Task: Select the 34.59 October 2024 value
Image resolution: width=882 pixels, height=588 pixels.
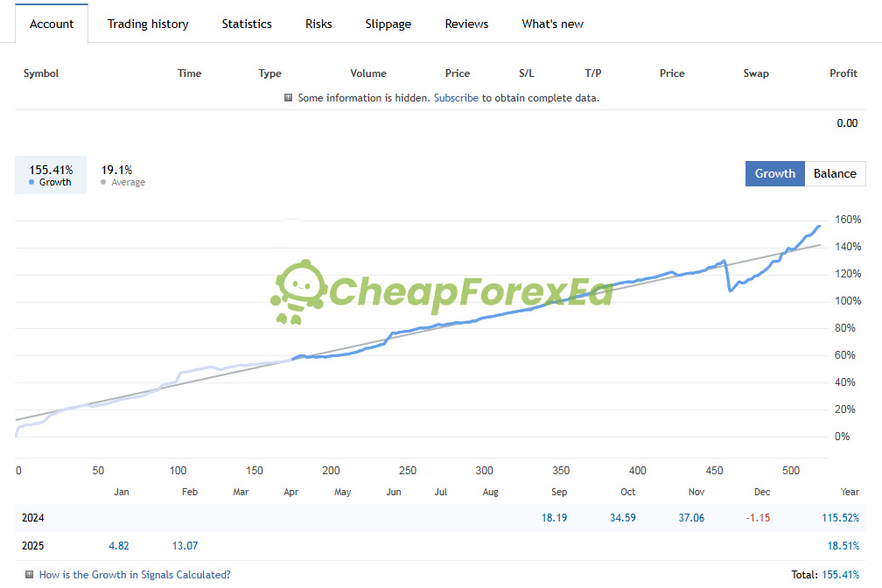Action: click(623, 518)
